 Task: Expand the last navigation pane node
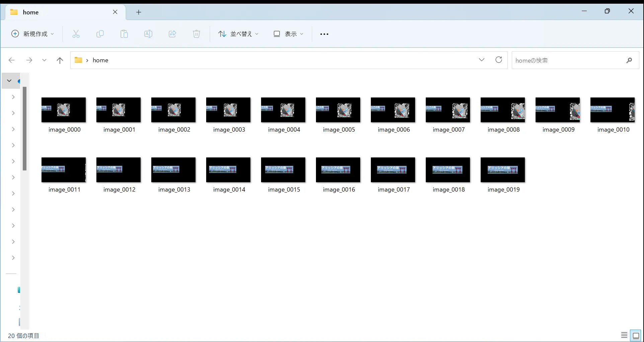pyautogui.click(x=13, y=258)
